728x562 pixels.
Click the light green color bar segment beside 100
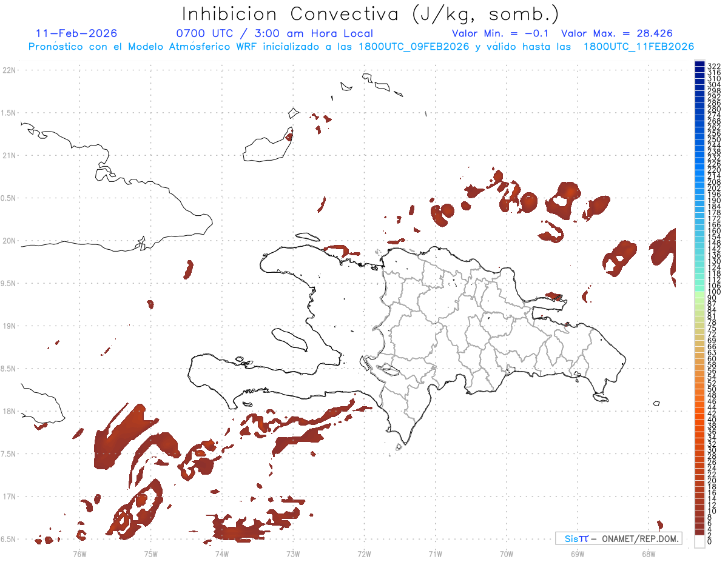pos(699,294)
